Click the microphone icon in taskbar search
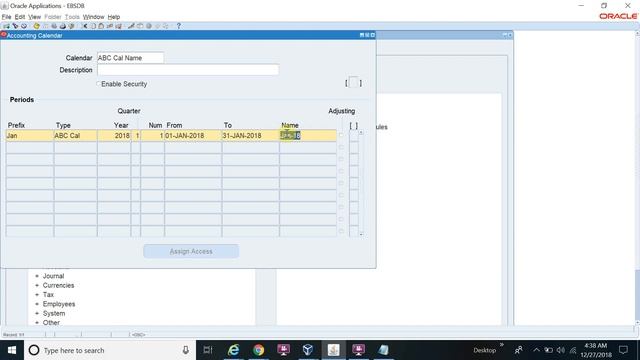 coord(186,350)
